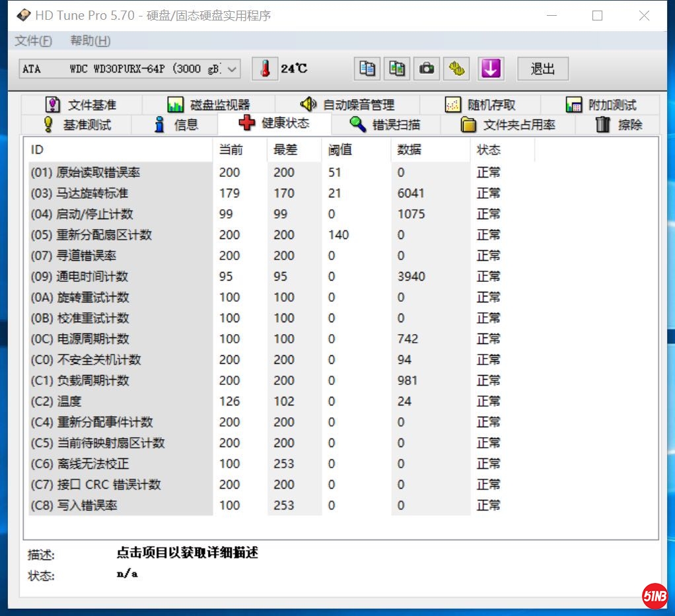Click the trash icon on 擦除 tab
Viewport: 675px width, 616px height.
pyautogui.click(x=602, y=123)
